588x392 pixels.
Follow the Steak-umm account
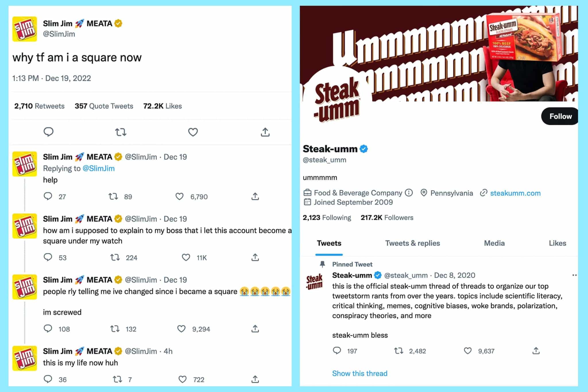(559, 116)
